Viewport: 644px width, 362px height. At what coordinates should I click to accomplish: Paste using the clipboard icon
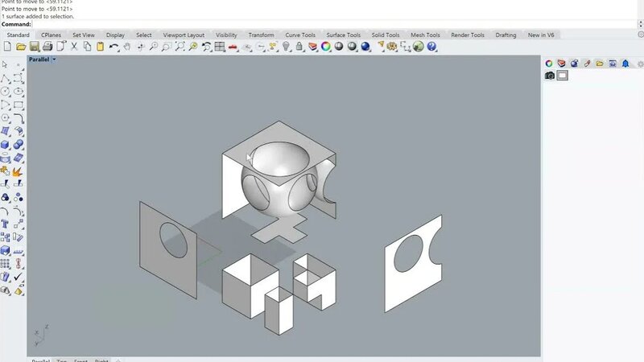tap(100, 47)
